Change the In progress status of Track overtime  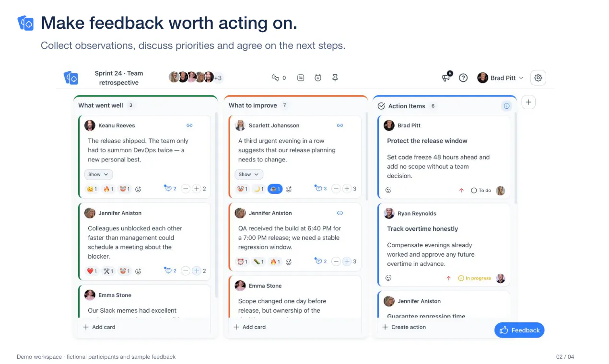[x=475, y=278]
